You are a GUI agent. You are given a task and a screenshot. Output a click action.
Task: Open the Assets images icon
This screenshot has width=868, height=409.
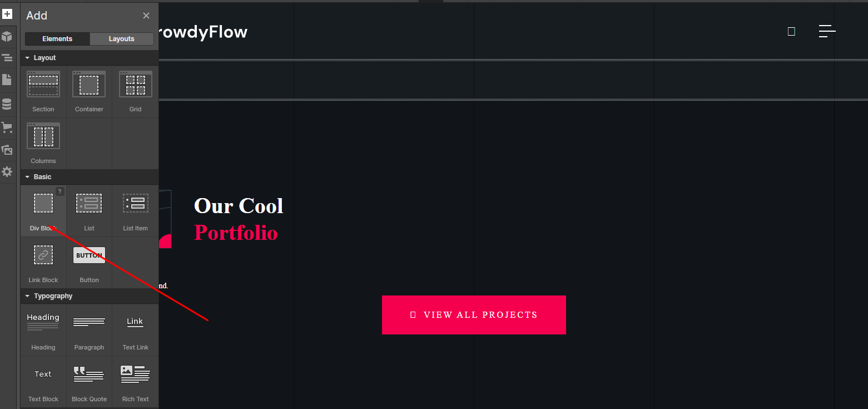[x=7, y=150]
